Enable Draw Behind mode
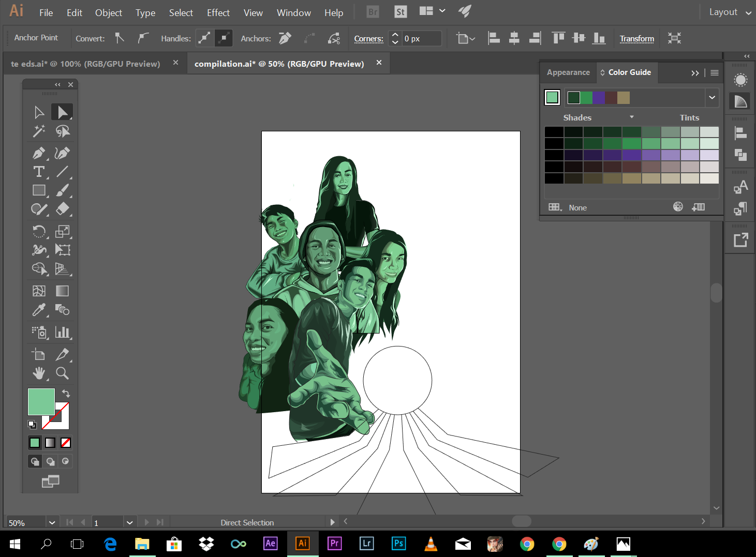The image size is (756, 557). click(x=50, y=461)
